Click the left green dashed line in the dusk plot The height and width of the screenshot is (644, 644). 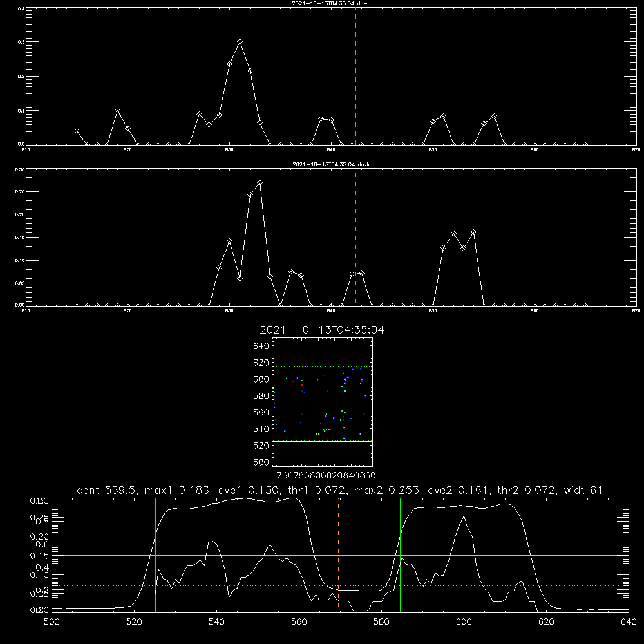coord(205,238)
